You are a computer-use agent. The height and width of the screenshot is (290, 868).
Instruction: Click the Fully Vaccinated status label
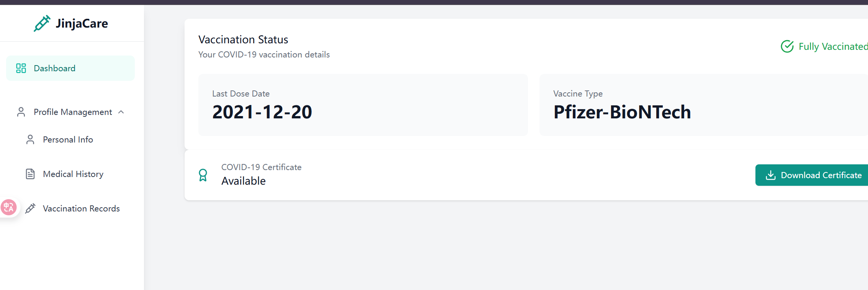point(832,46)
